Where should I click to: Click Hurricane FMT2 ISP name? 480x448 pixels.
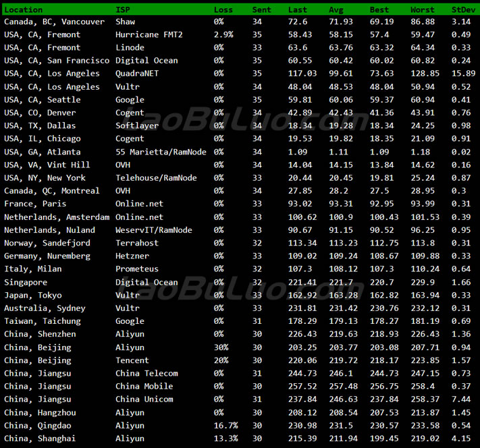[x=149, y=34]
